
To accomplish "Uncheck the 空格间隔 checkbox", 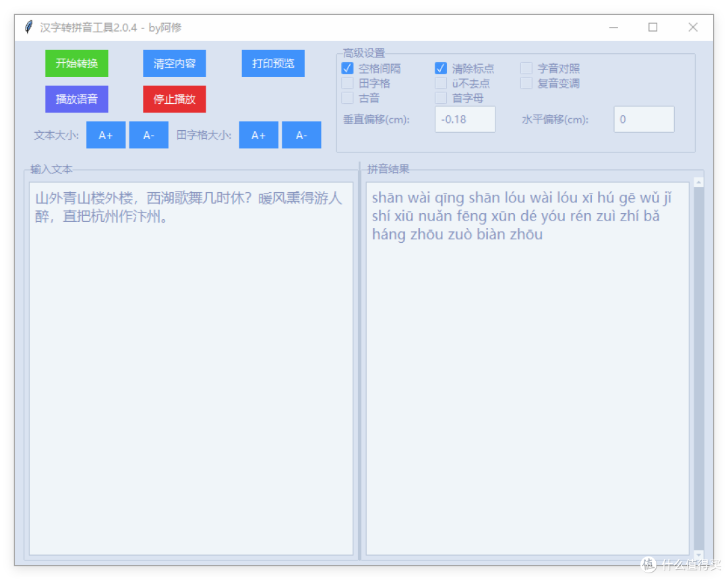I will [x=347, y=69].
